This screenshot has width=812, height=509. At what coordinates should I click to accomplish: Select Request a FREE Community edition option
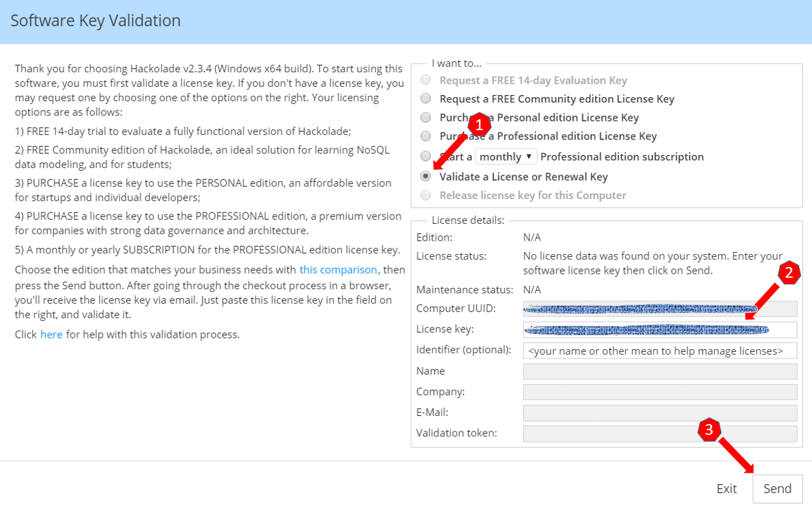426,99
